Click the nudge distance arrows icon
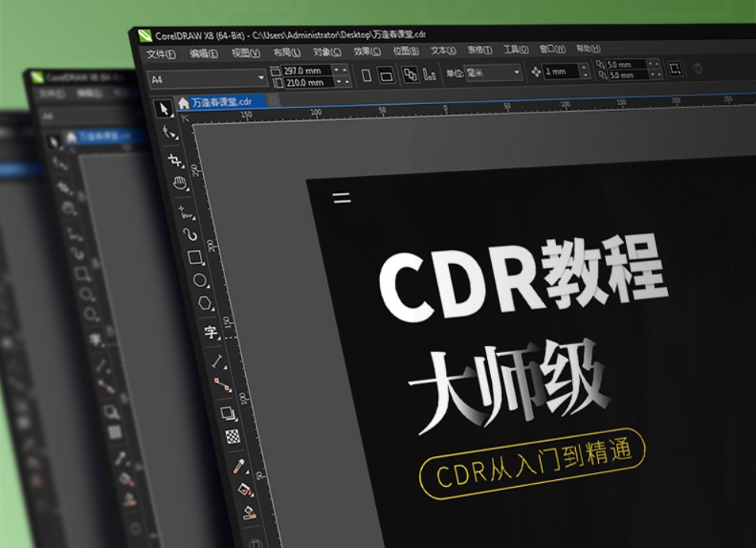Image resolution: width=756 pixels, height=548 pixels. pyautogui.click(x=535, y=72)
